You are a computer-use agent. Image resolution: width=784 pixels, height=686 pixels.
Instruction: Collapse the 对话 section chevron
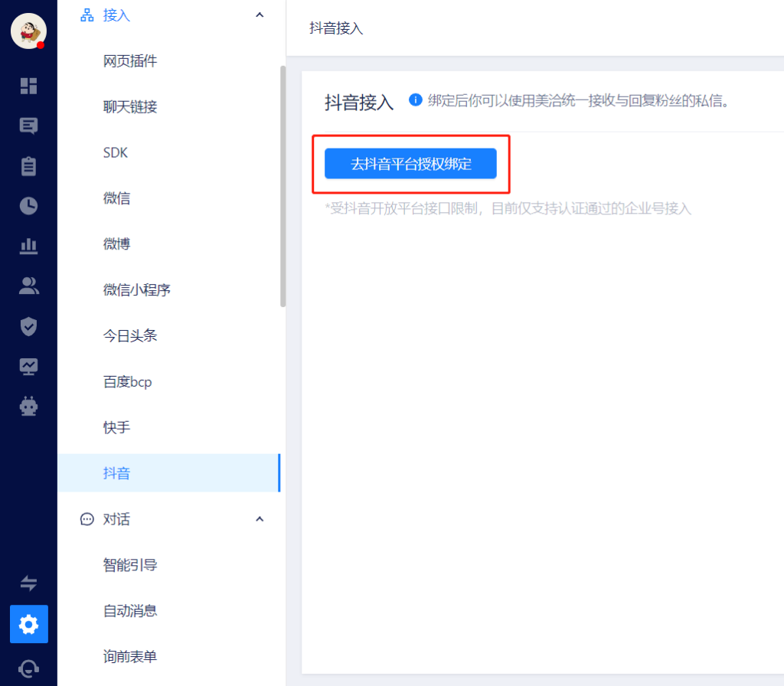tap(260, 519)
